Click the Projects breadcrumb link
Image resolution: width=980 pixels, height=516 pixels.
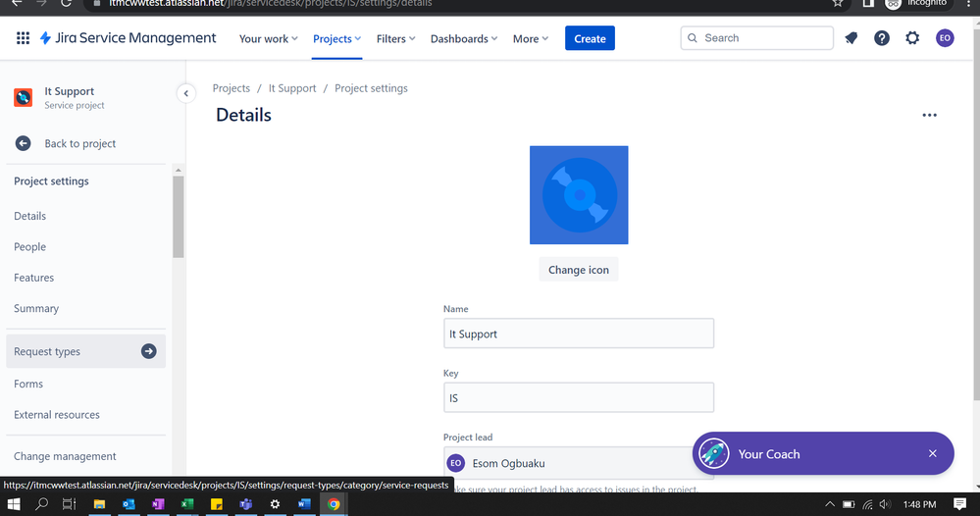coord(232,88)
